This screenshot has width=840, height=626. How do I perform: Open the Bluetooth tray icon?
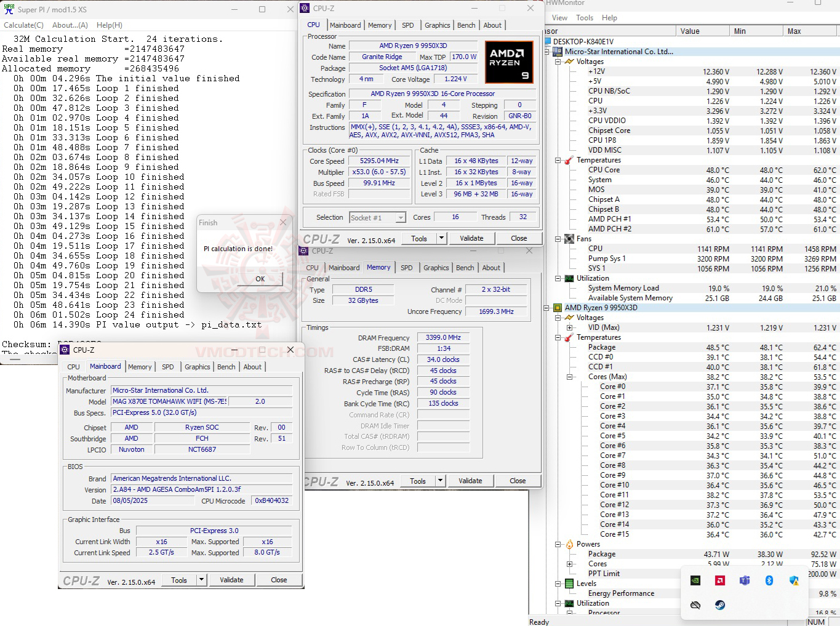pyautogui.click(x=769, y=581)
